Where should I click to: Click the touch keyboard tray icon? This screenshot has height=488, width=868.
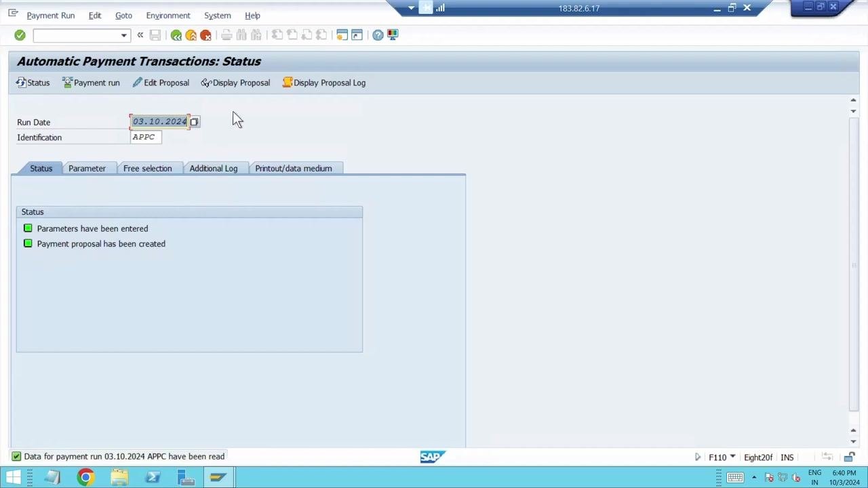tap(735, 478)
